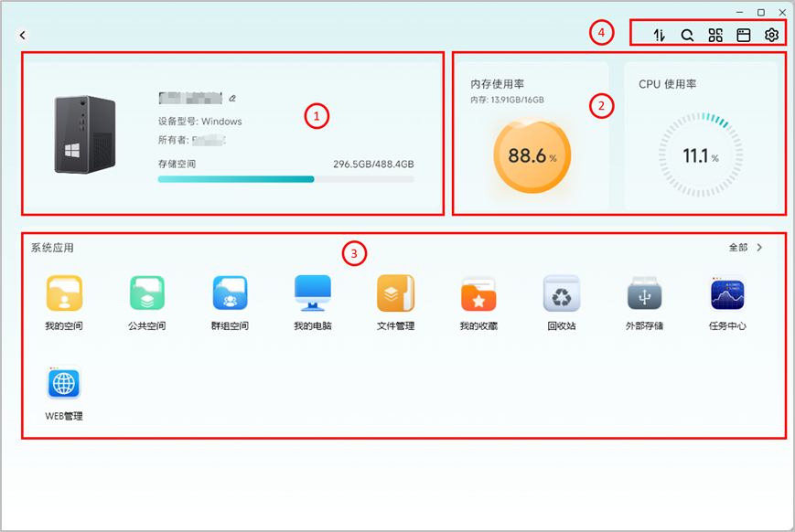Open settings via gear icon

coord(772,35)
